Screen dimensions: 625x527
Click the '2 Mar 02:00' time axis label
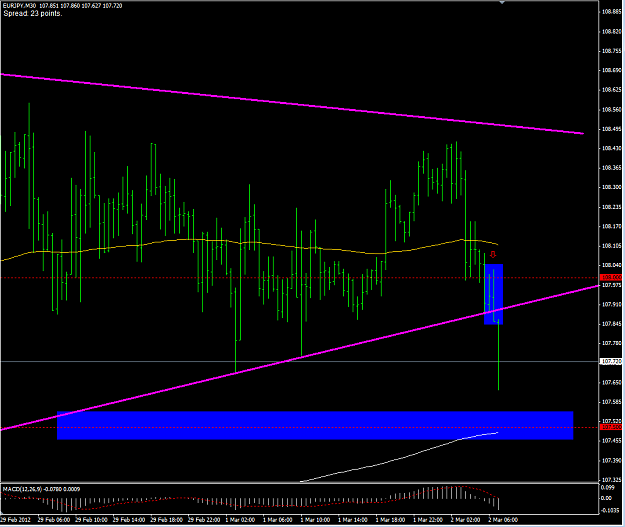465,520
